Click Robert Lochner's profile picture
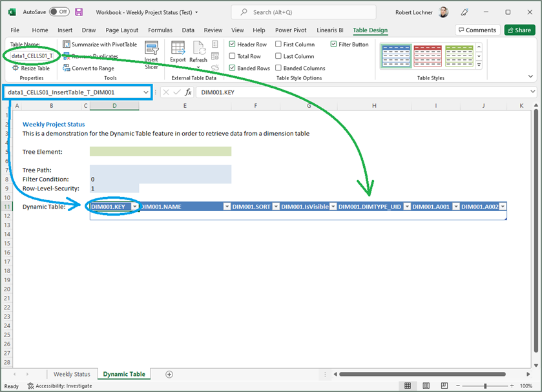 click(444, 12)
